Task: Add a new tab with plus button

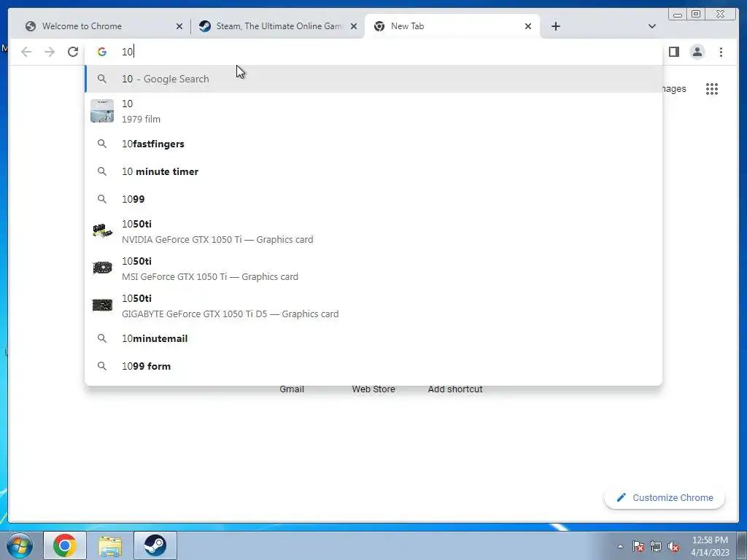Action: point(555,26)
